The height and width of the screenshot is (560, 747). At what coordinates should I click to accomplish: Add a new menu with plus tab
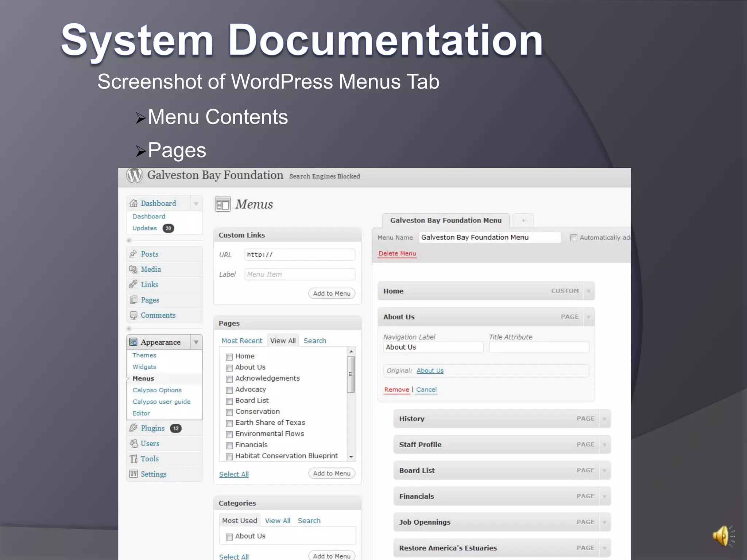click(x=523, y=221)
